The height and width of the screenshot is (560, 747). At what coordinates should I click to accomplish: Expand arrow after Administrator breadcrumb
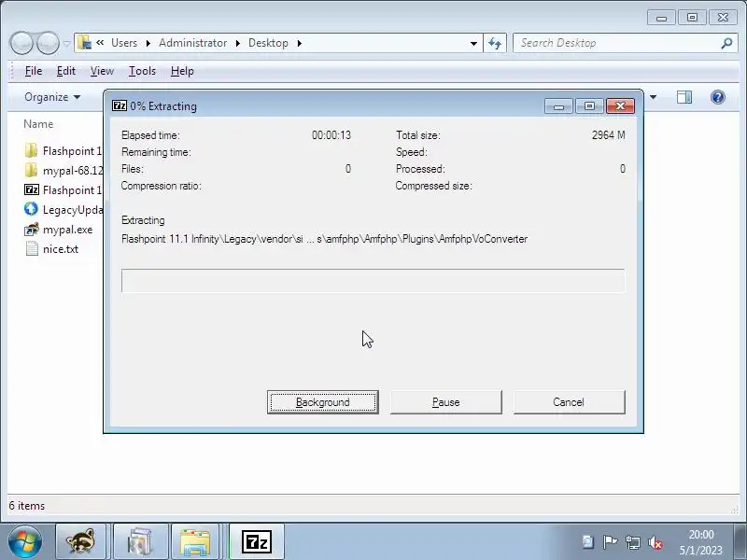(x=238, y=43)
